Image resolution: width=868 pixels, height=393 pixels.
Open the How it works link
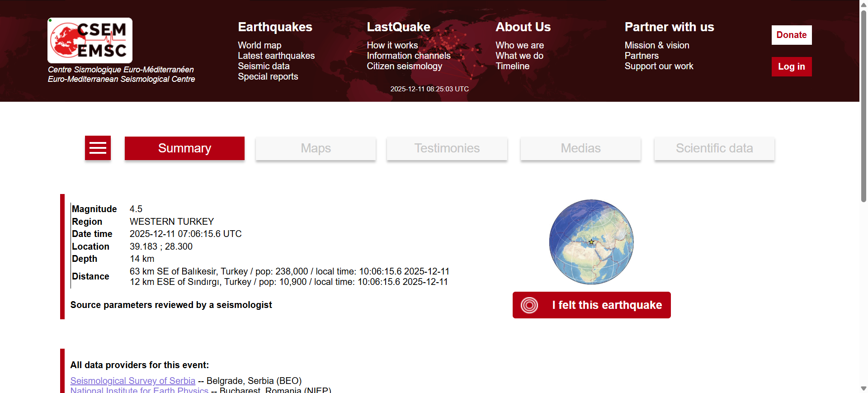tap(392, 45)
